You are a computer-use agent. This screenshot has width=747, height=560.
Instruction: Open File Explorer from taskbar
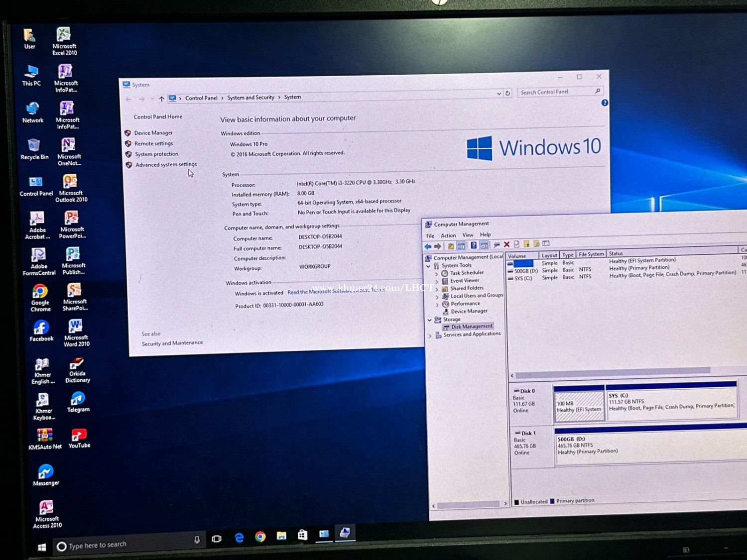pos(282,536)
